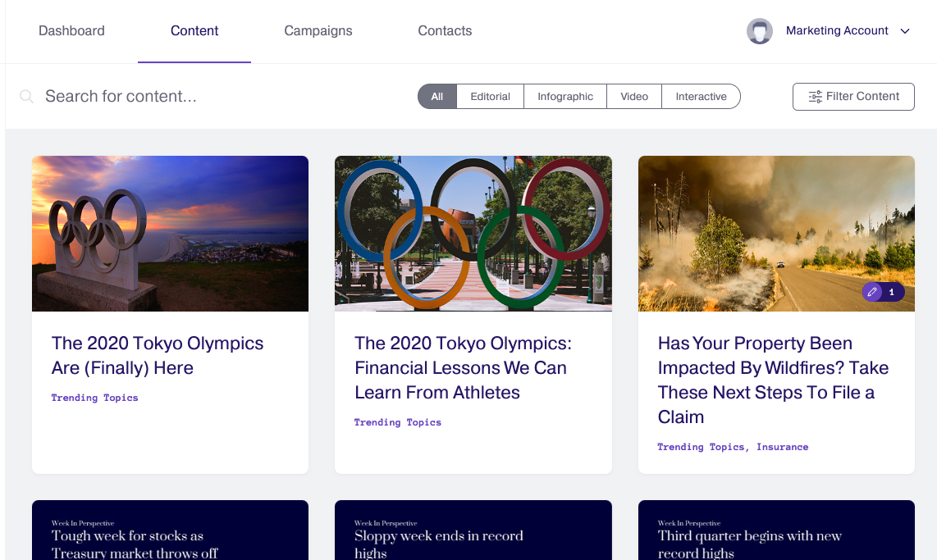The image size is (937, 560).
Task: Click the Marketing Account avatar icon
Action: click(760, 31)
